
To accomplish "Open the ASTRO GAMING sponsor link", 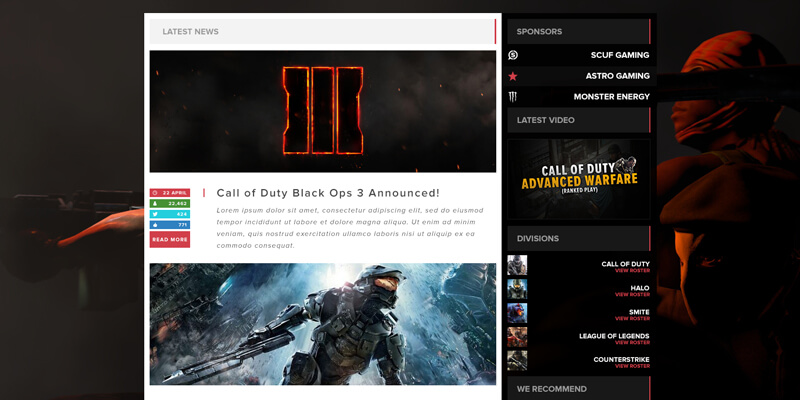I will click(x=617, y=76).
